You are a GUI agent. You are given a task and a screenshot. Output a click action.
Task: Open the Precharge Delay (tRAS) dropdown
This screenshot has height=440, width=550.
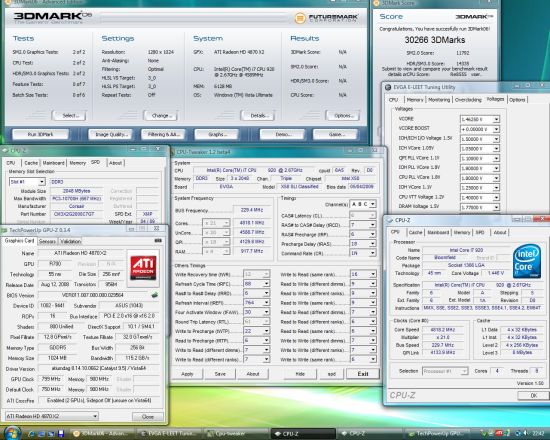373,244
